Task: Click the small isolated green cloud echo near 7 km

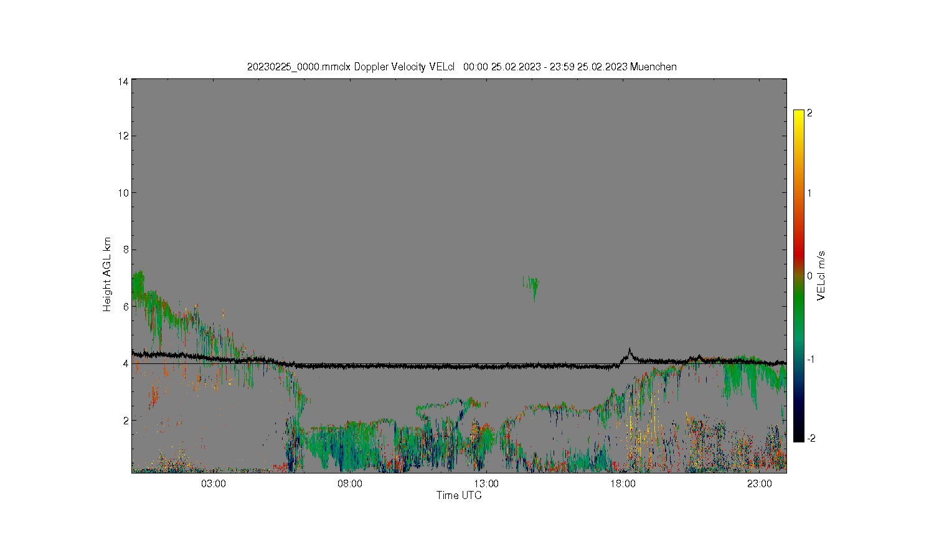Action: [x=531, y=287]
